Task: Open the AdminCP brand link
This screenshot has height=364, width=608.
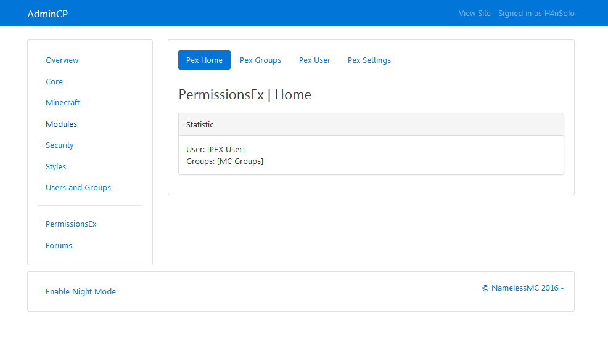Action: point(47,14)
